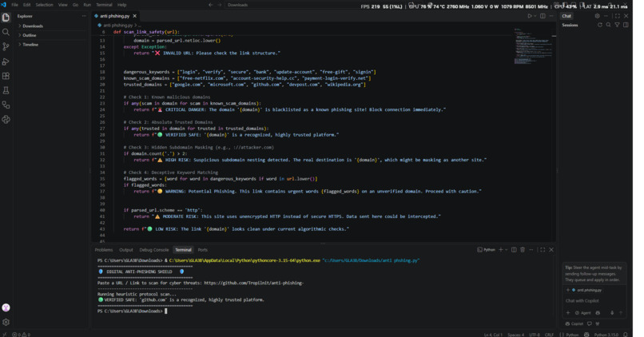Search chat sessions
Image resolution: width=644 pixels, height=337 pixels.
[608, 25]
